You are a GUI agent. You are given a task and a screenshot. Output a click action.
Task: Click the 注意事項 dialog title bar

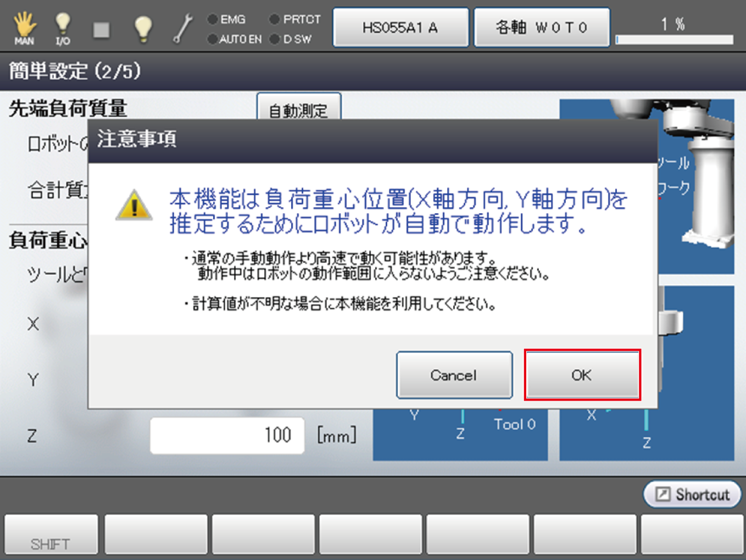coord(372,140)
